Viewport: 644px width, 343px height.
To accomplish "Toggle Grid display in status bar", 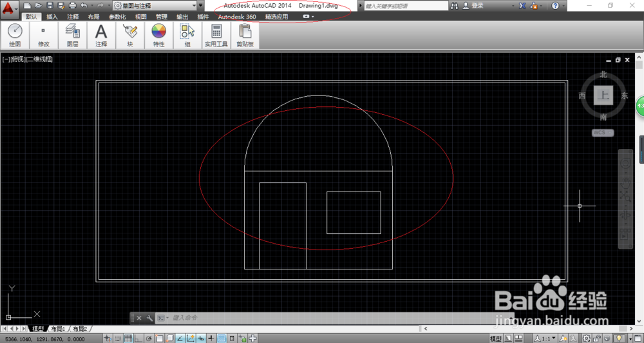I will (128, 338).
